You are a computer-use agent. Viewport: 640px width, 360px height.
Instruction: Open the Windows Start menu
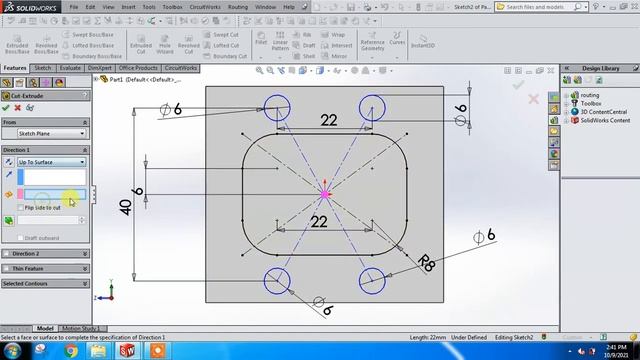pos(12,351)
